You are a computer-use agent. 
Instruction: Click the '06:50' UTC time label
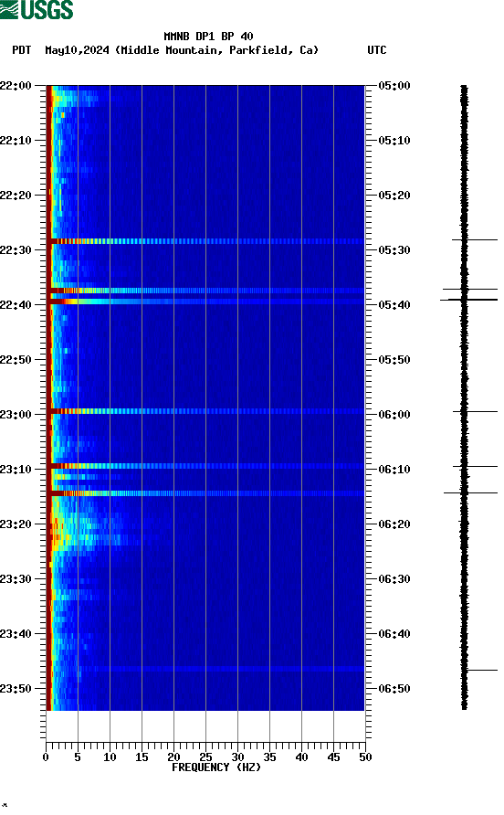(x=394, y=689)
